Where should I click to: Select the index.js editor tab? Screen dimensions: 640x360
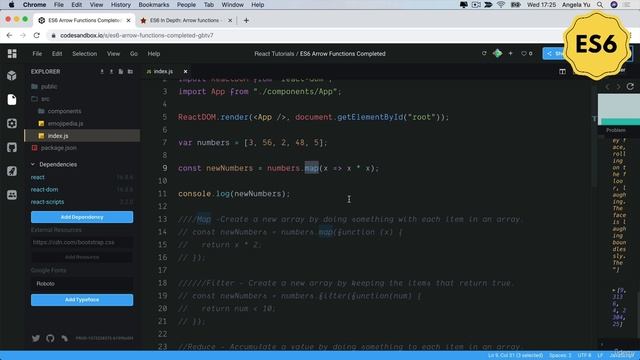point(163,71)
